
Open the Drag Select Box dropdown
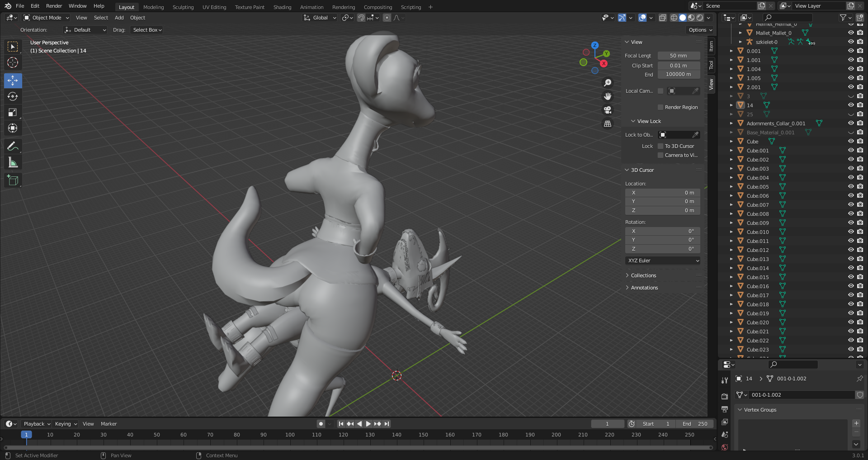[147, 30]
